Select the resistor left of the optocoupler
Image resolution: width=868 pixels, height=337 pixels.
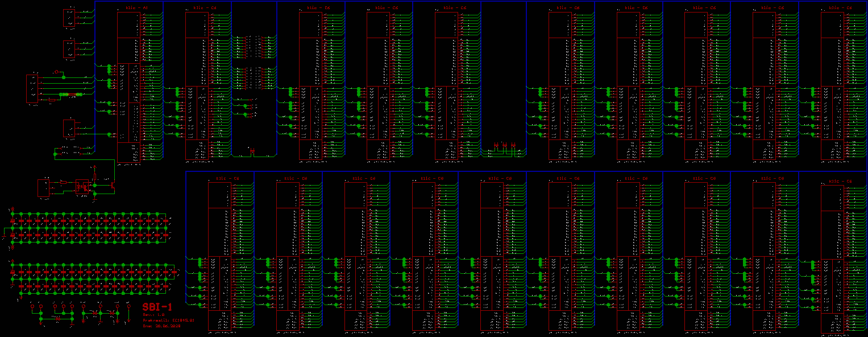pyautogui.click(x=63, y=182)
